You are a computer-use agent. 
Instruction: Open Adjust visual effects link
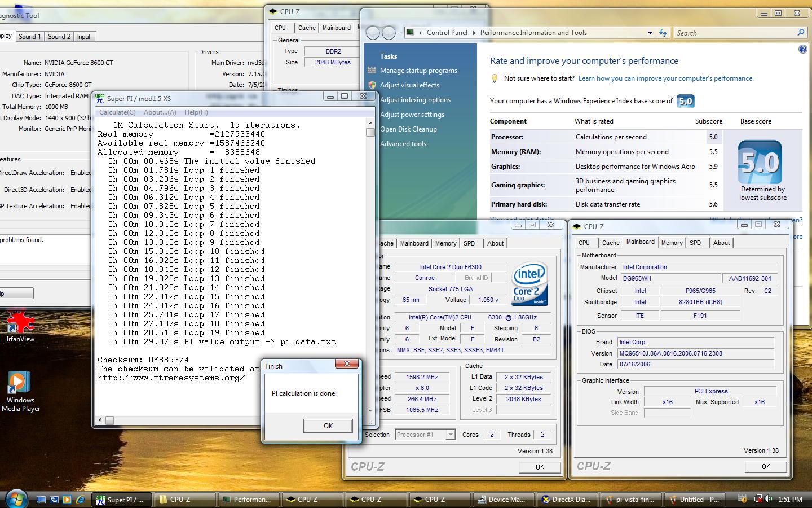(409, 85)
